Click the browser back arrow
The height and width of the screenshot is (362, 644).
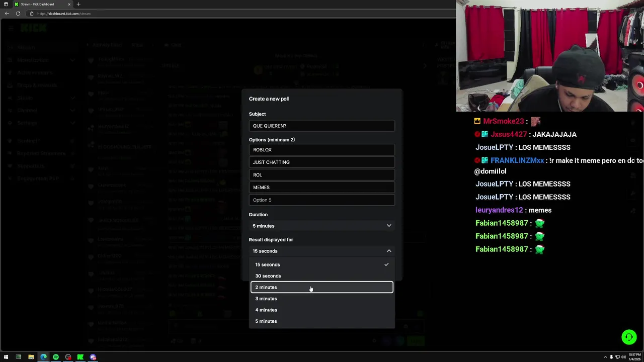click(7, 14)
